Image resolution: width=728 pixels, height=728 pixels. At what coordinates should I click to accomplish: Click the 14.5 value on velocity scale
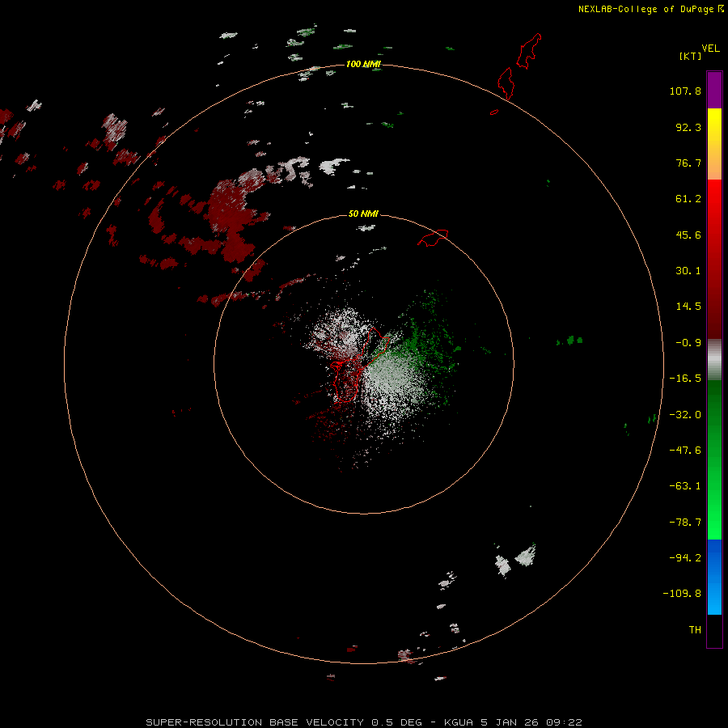pyautogui.click(x=688, y=307)
